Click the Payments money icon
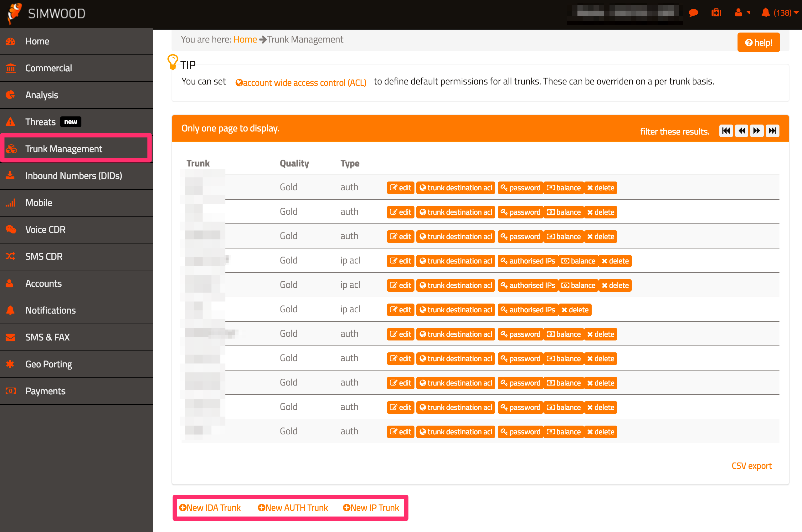Screen dimensions: 802x532 (x=11, y=391)
